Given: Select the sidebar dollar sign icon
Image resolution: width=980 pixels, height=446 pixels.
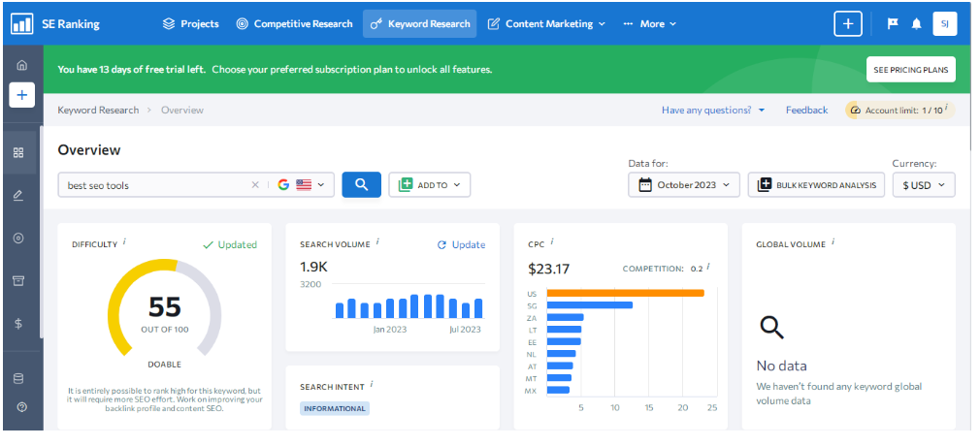Looking at the screenshot, I should point(18,324).
